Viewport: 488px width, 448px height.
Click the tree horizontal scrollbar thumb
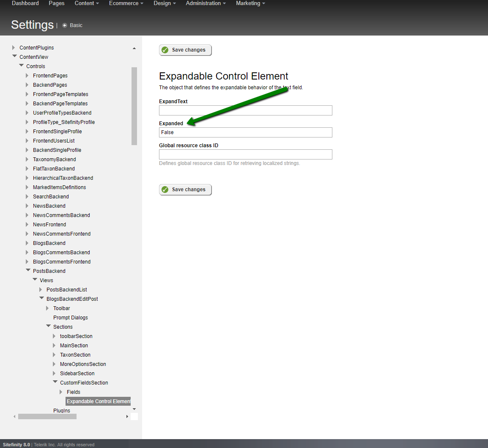tap(47, 417)
